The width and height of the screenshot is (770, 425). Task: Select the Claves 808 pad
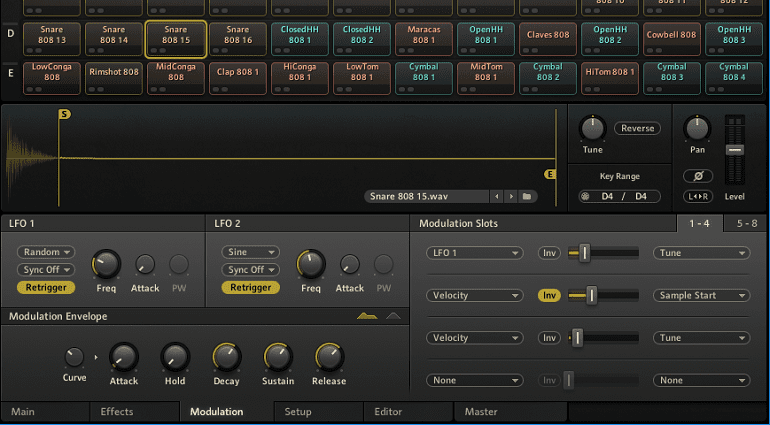548,39
